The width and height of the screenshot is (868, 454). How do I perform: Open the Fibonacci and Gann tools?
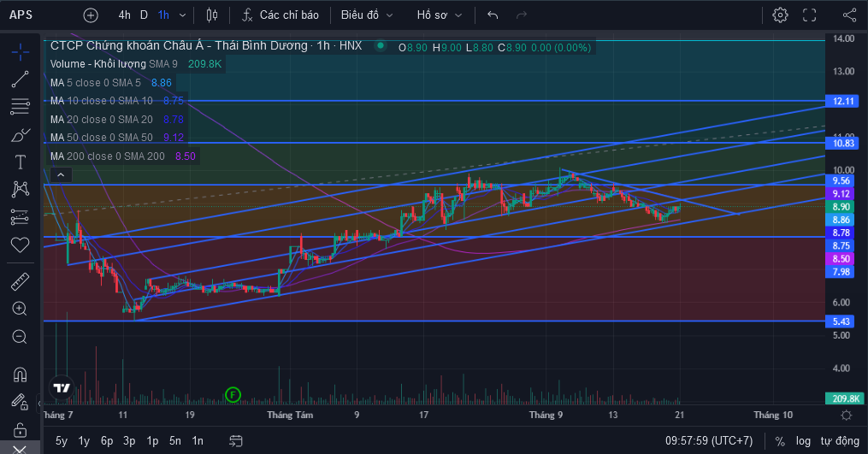pos(20,106)
